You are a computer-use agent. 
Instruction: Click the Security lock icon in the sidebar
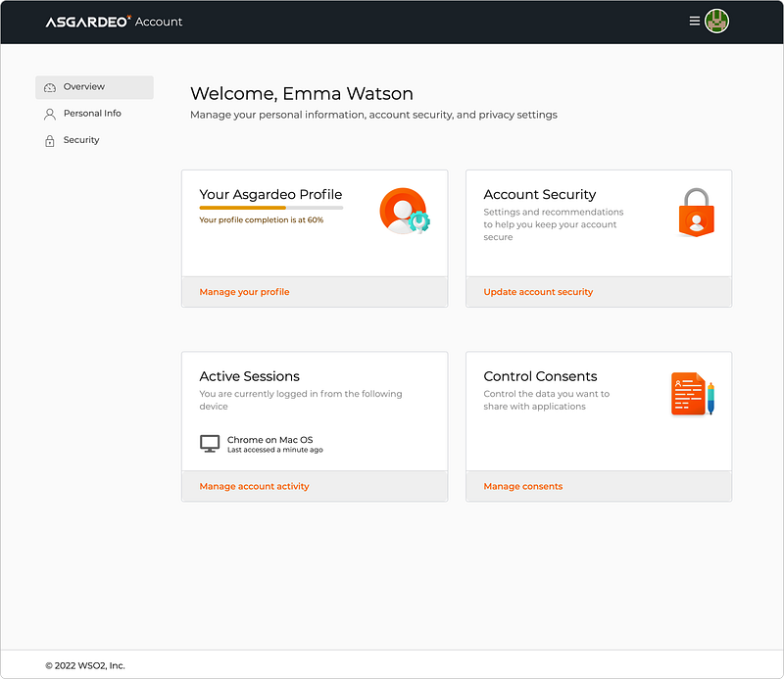[50, 140]
